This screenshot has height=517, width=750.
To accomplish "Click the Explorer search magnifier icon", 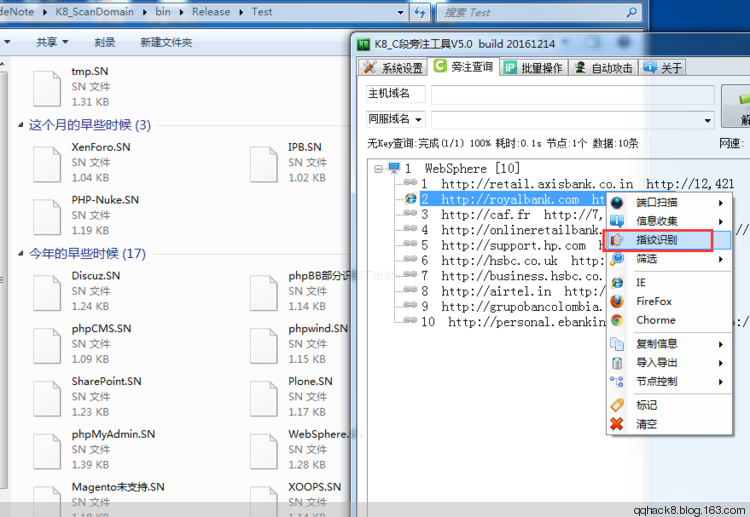I will coord(631,12).
